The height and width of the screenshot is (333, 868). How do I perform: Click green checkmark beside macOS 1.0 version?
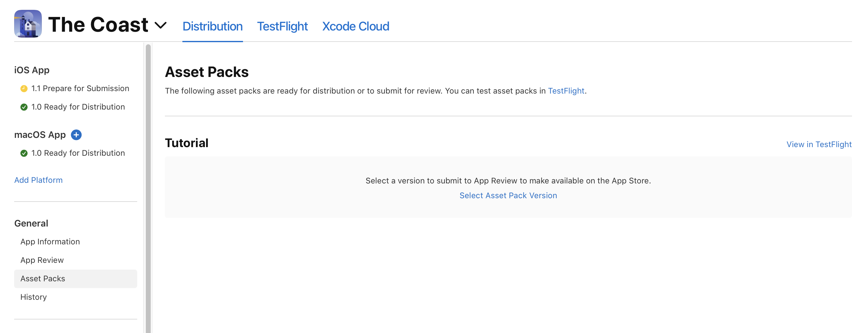24,153
